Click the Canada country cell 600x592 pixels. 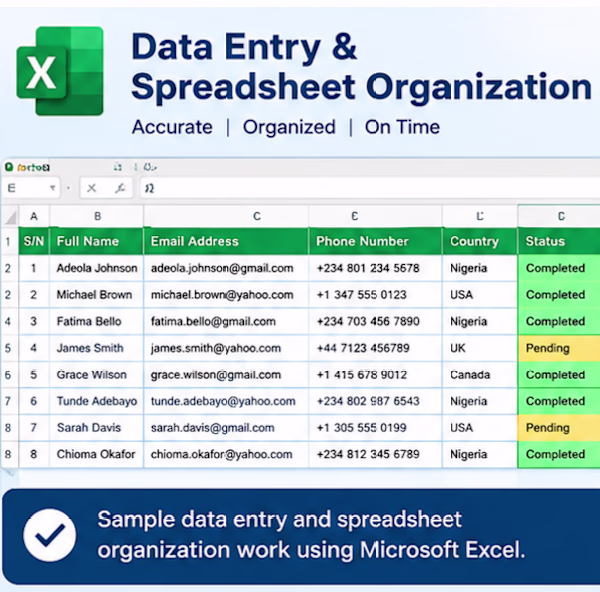click(x=480, y=375)
